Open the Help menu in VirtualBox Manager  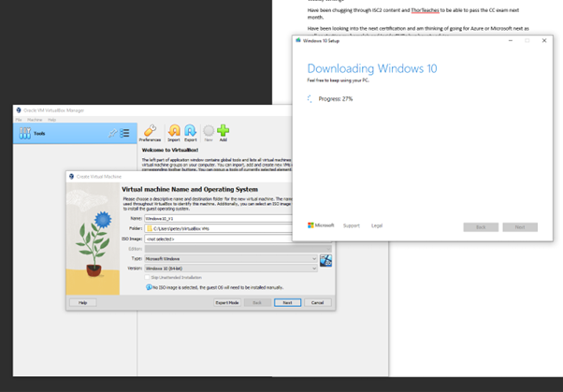tap(51, 120)
